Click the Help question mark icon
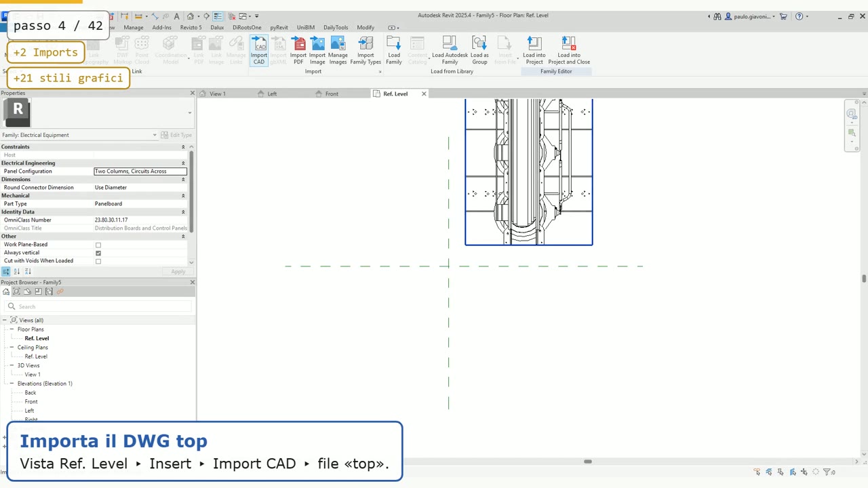Image resolution: width=868 pixels, height=488 pixels. [800, 16]
